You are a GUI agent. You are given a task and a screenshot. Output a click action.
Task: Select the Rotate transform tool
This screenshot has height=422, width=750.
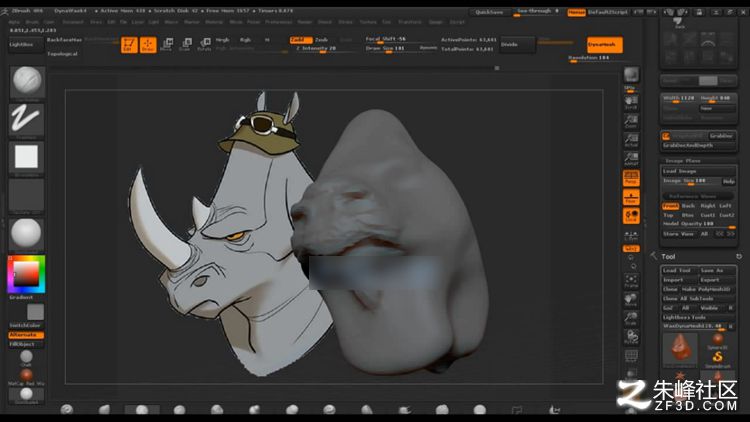[205, 45]
